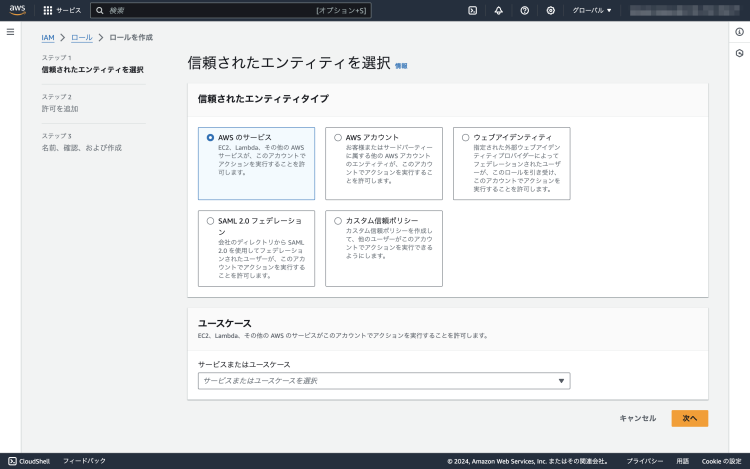The image size is (750, 469).
Task: Click the キャンセル button
Action: pos(638,418)
